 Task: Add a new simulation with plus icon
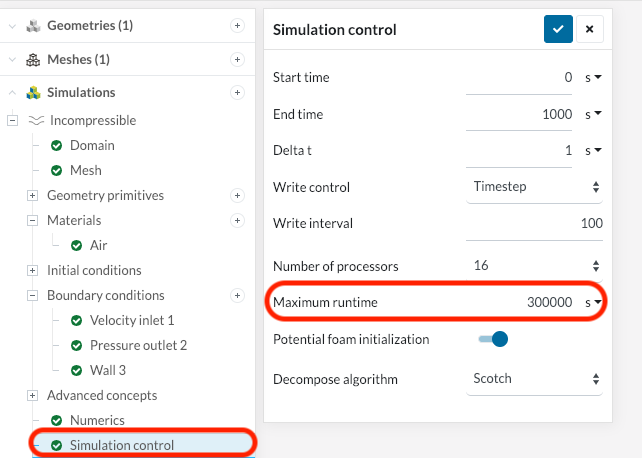[x=237, y=92]
